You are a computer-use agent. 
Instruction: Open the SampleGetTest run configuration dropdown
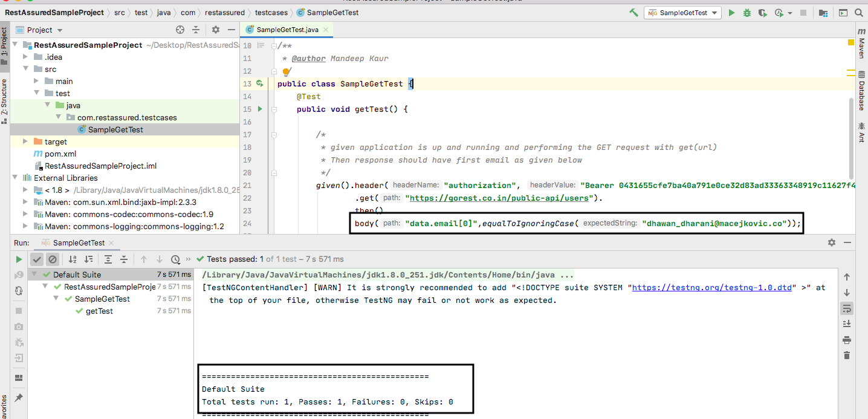point(682,13)
